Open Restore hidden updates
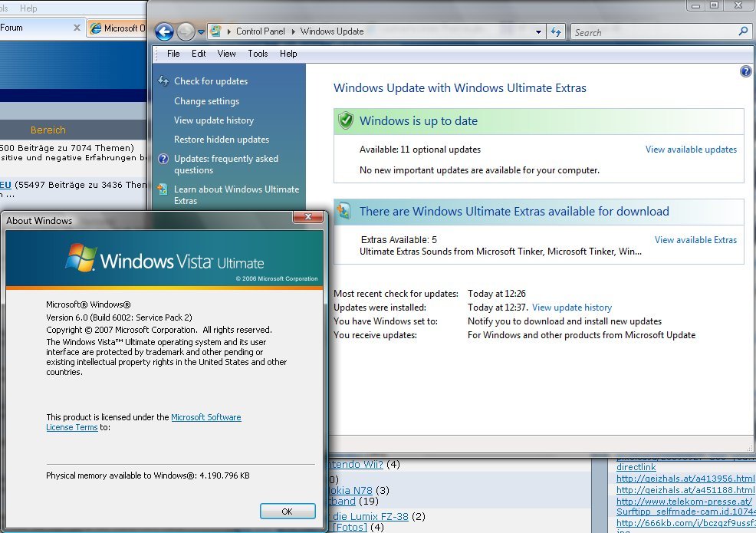The image size is (756, 533). click(222, 140)
